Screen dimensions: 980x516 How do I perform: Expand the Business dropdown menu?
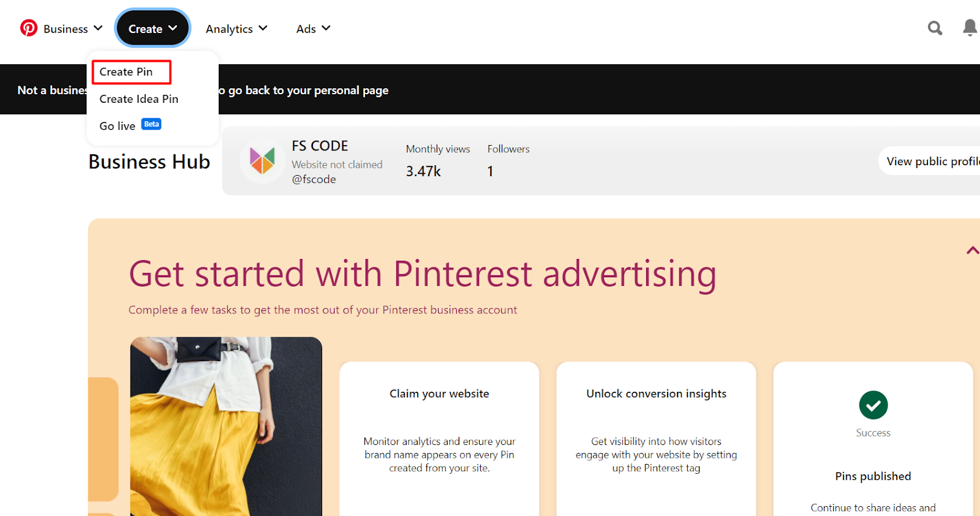[x=73, y=29]
